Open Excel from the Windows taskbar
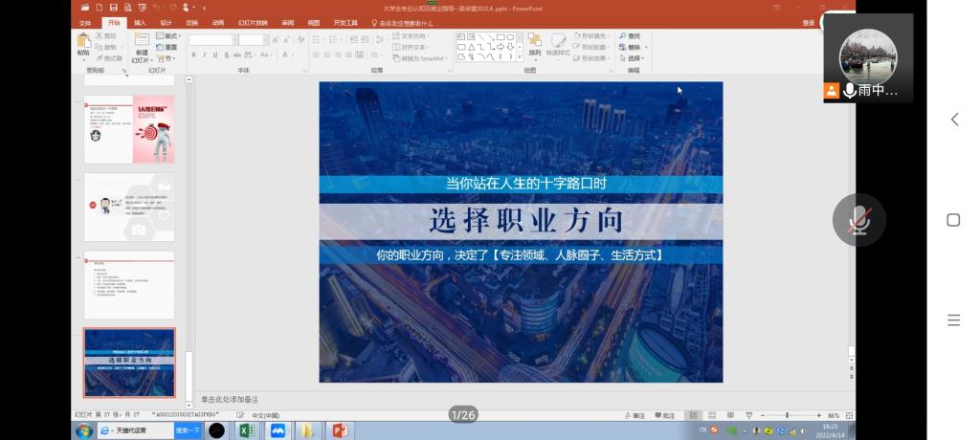980x440 pixels. tap(245, 430)
